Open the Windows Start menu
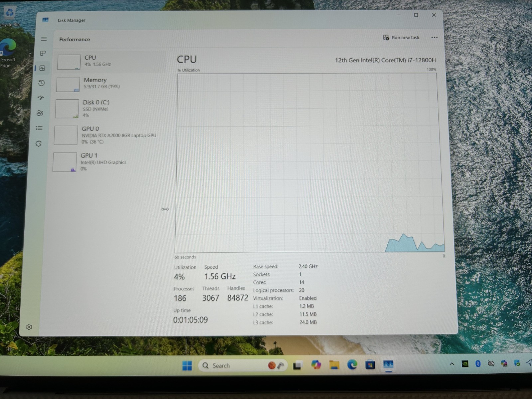This screenshot has width=532, height=399. point(187,366)
